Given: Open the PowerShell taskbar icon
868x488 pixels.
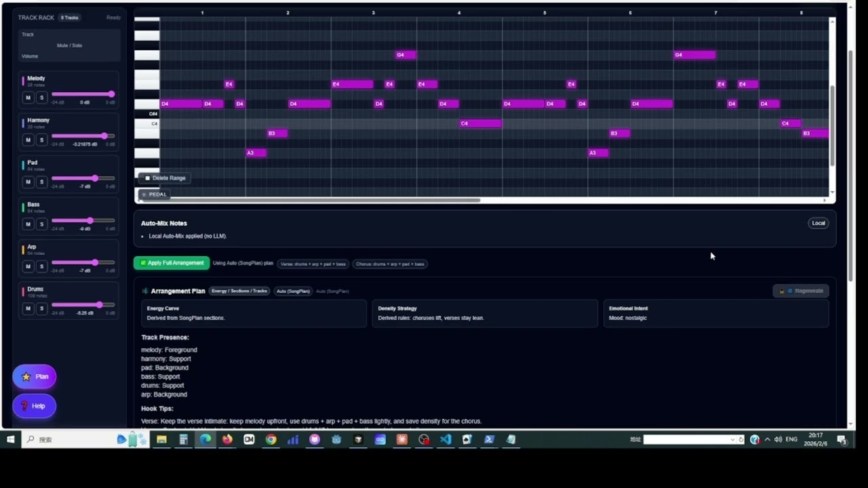Looking at the screenshot, I should (x=489, y=439).
